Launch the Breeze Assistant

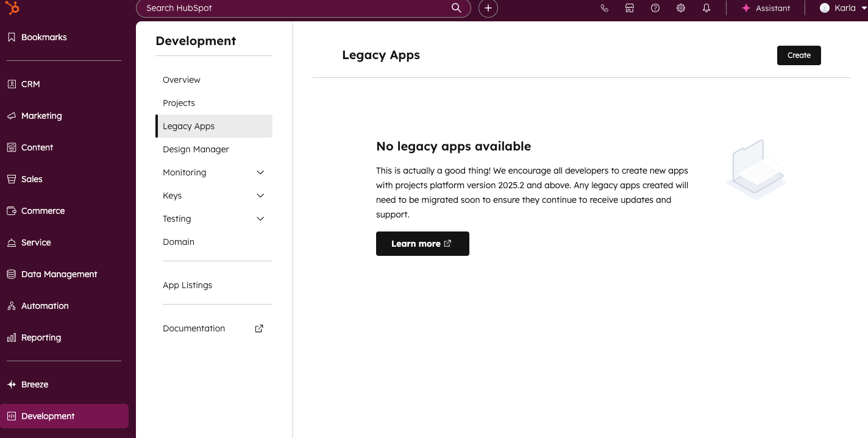[766, 8]
